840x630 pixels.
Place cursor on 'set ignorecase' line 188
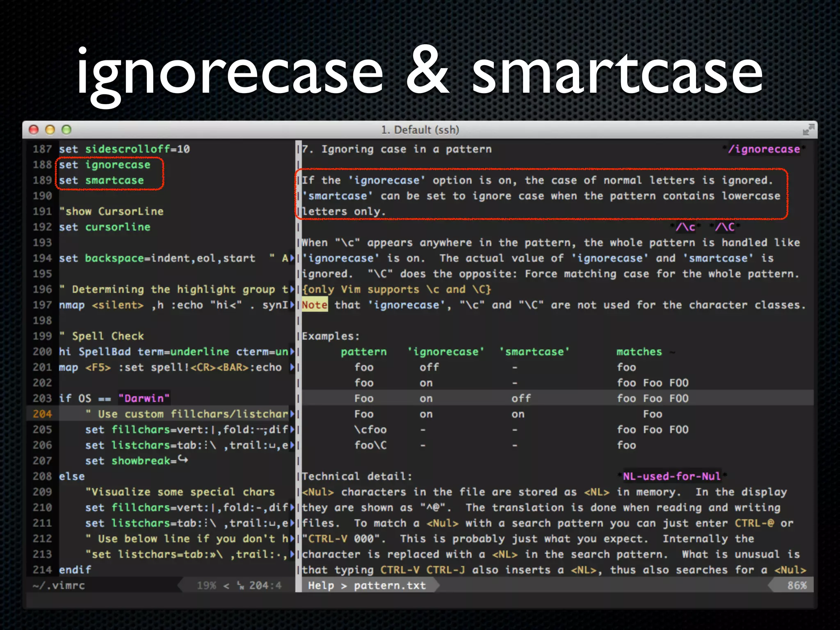pyautogui.click(x=105, y=165)
